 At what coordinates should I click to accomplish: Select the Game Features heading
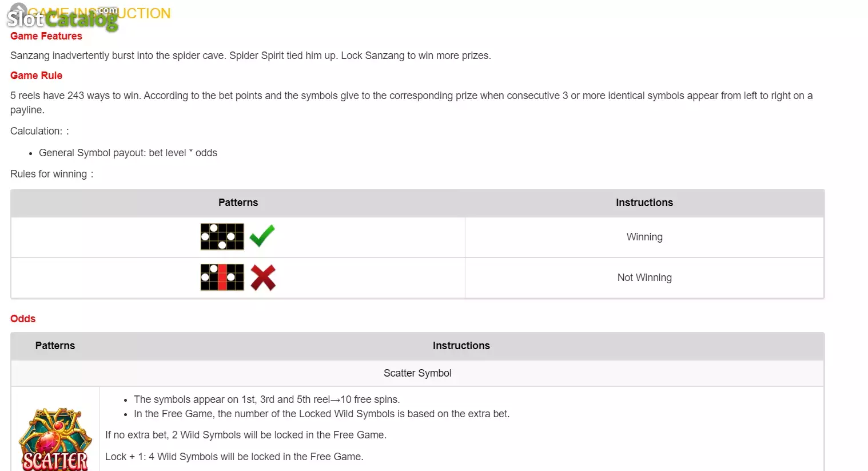click(x=46, y=36)
